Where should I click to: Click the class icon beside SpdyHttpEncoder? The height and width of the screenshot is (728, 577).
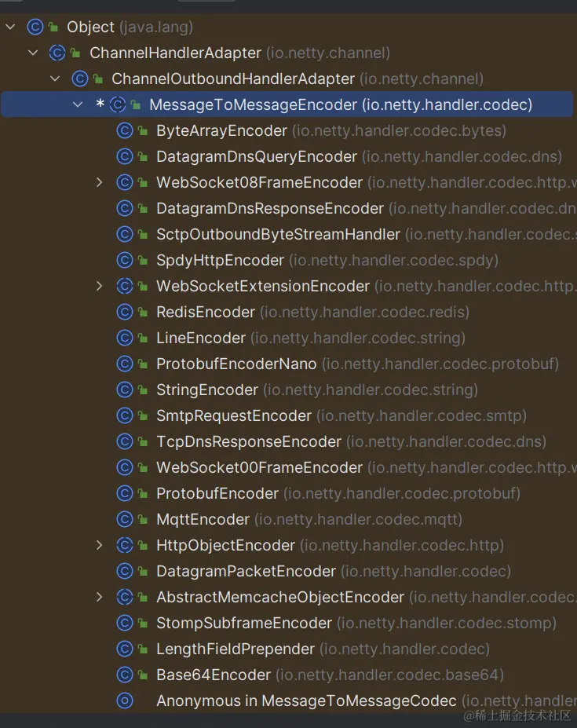pos(124,261)
